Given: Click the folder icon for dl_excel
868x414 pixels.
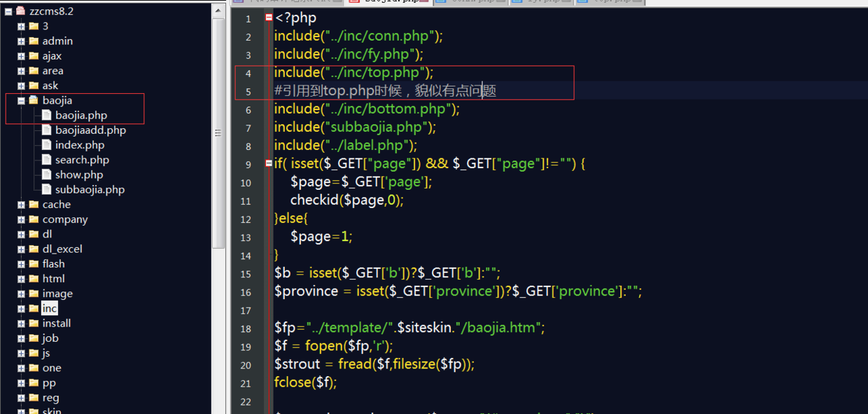Looking at the screenshot, I should (x=34, y=249).
